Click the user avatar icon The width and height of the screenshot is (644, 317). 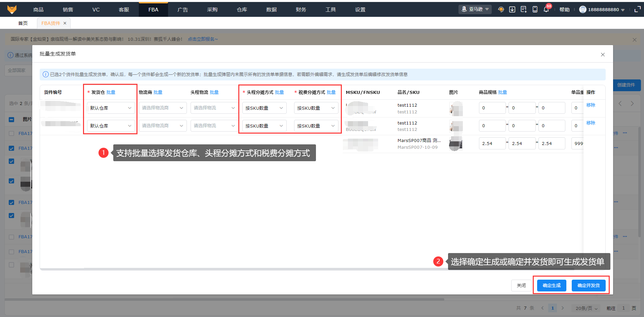[x=583, y=9]
